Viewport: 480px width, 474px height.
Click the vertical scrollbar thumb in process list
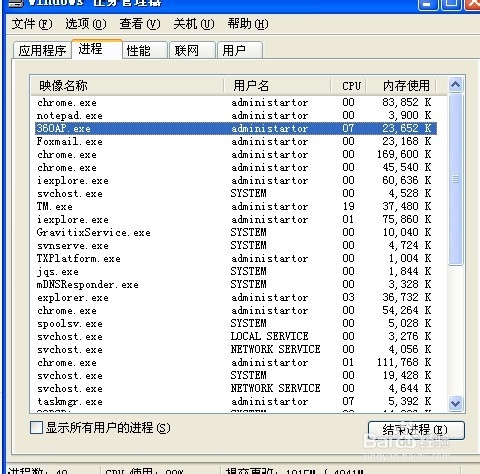click(455, 179)
